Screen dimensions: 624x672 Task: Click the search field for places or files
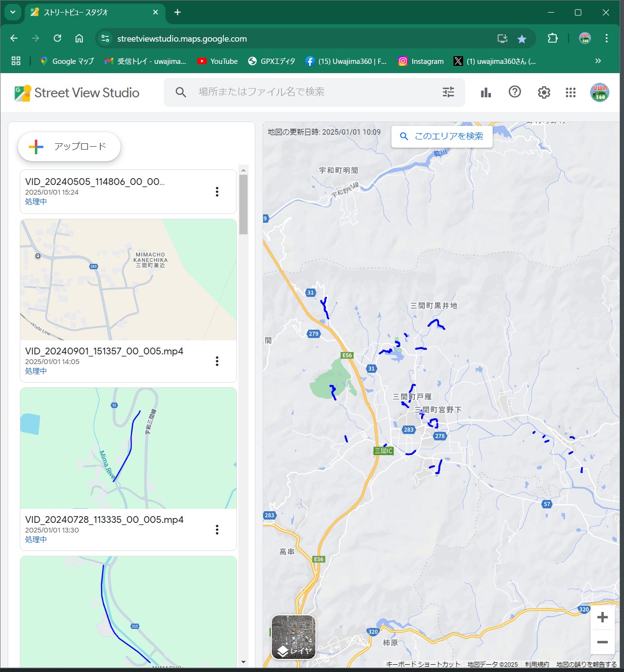pyautogui.click(x=310, y=92)
